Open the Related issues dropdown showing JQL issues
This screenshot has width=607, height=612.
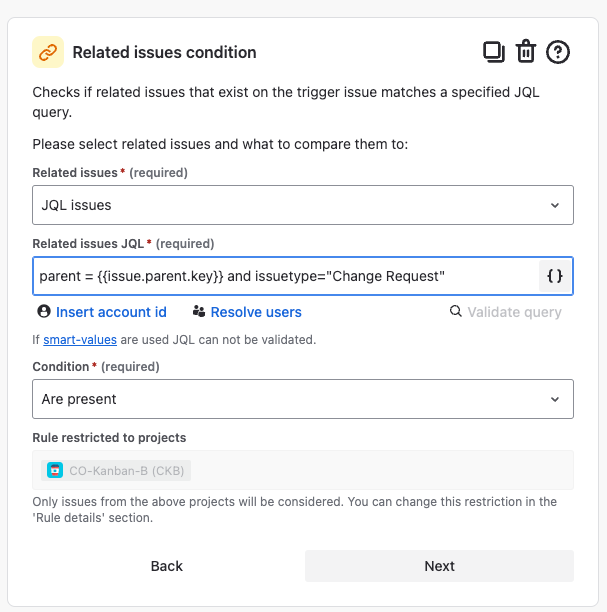303,205
